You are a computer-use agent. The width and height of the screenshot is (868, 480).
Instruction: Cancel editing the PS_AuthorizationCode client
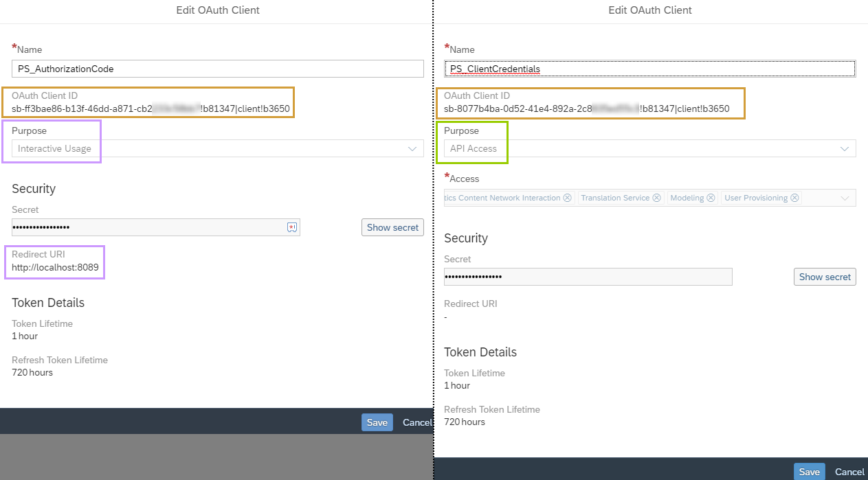coord(416,422)
